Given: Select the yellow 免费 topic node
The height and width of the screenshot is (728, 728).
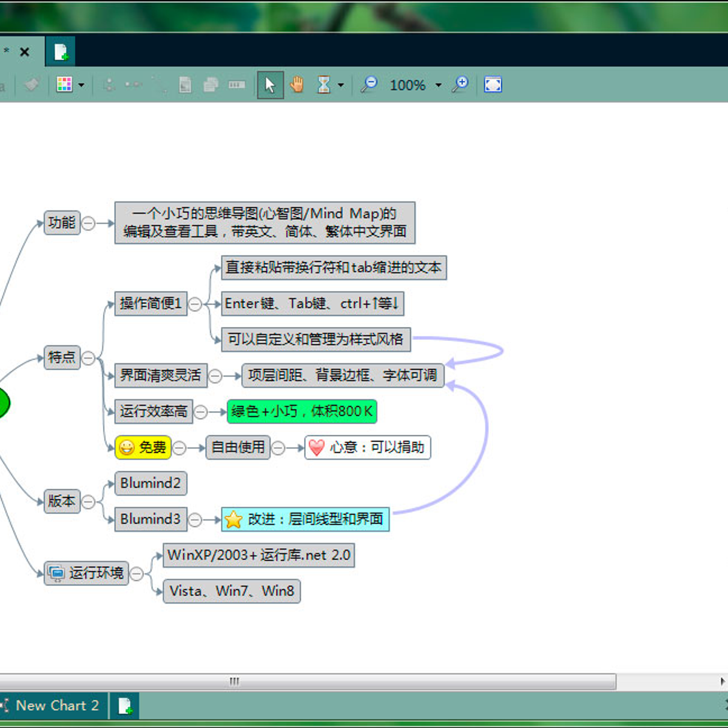Looking at the screenshot, I should coord(143,448).
